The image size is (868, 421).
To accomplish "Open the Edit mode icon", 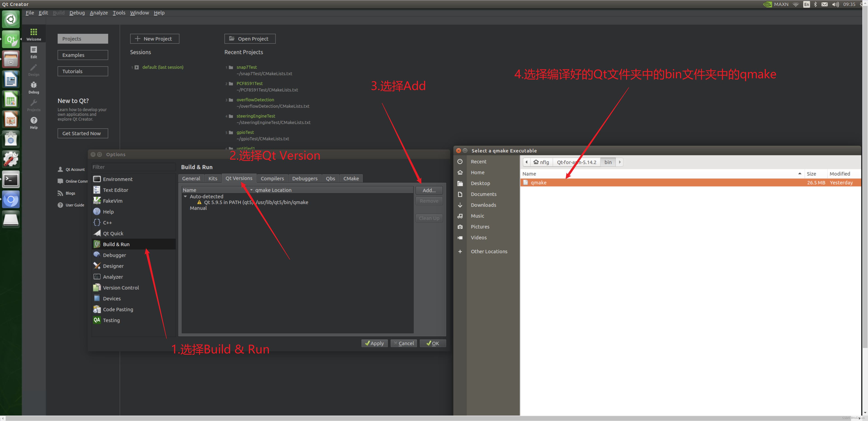I will pyautogui.click(x=34, y=53).
